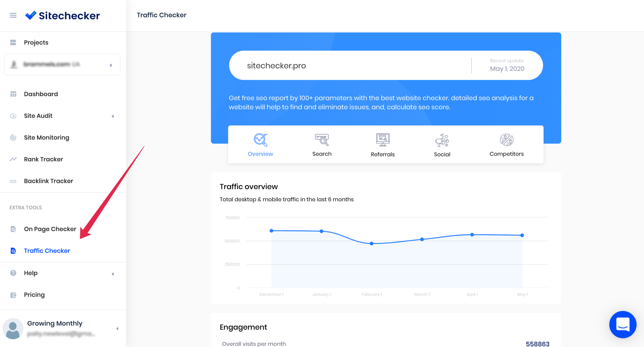Image resolution: width=644 pixels, height=347 pixels.
Task: Click the Projects sidebar icon
Action: pos(13,42)
